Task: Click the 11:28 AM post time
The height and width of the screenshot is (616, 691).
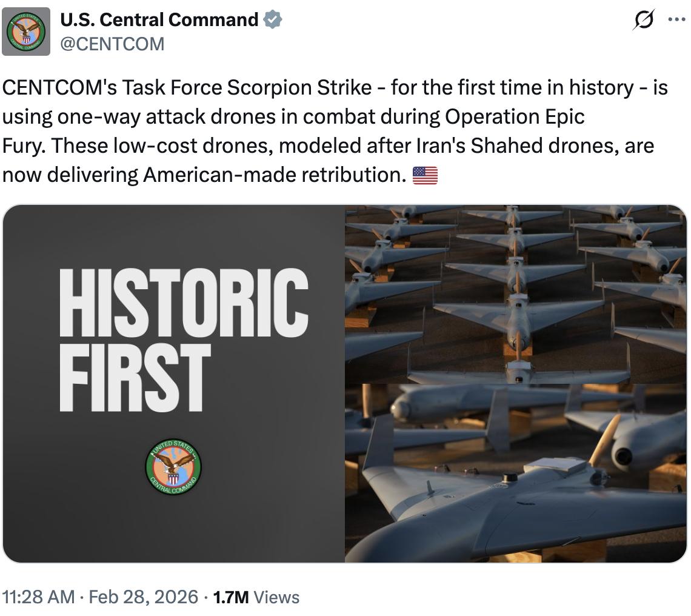Action: [x=40, y=597]
